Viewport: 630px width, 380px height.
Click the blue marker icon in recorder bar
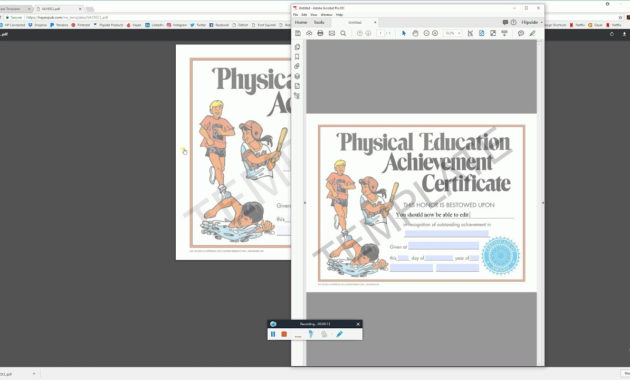pyautogui.click(x=311, y=334)
